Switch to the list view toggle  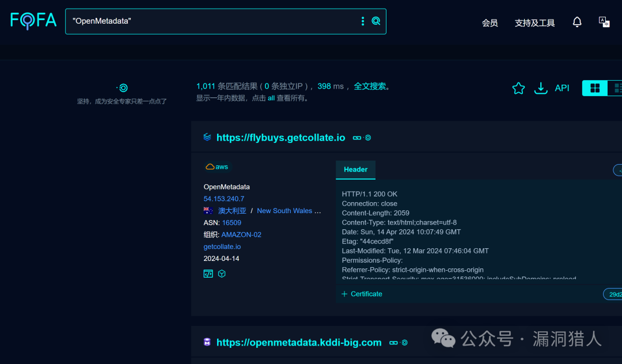tap(616, 88)
